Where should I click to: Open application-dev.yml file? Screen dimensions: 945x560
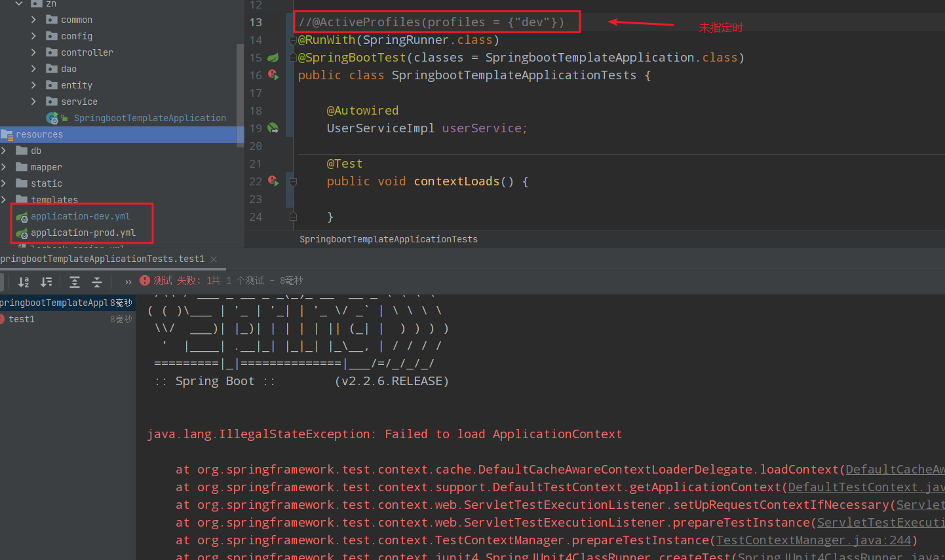81,217
